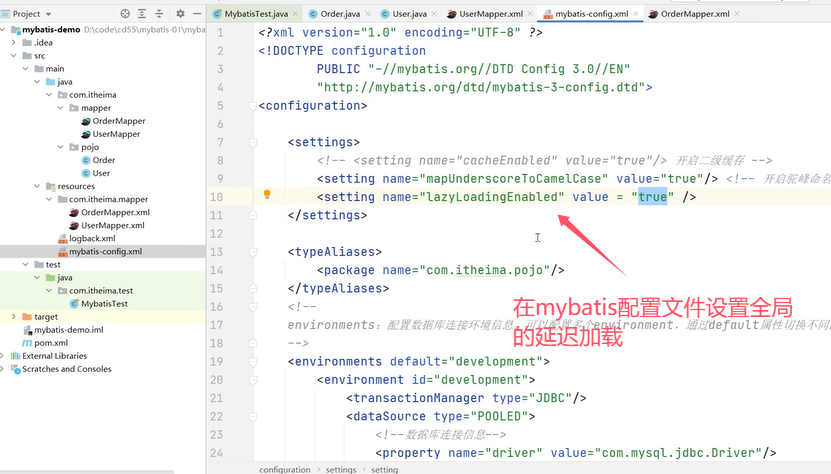This screenshot has width=831, height=474.
Task: Expand External Libraries node
Action: [x=3, y=356]
